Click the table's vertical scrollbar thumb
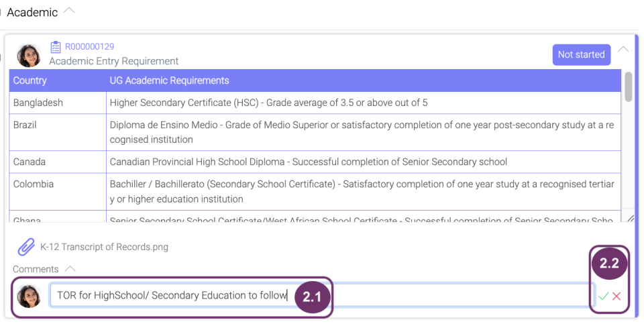Image resolution: width=644 pixels, height=332 pixels. point(629,87)
